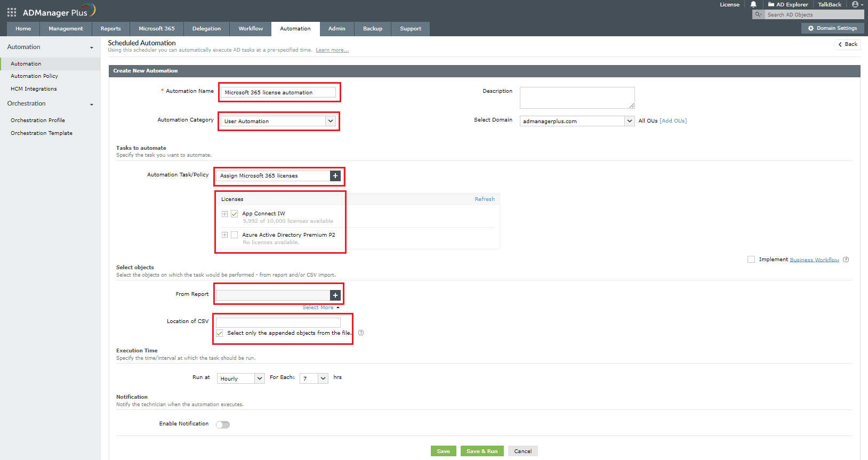Image resolution: width=868 pixels, height=460 pixels.
Task: Open the apps grid launcher icon
Action: click(x=12, y=12)
